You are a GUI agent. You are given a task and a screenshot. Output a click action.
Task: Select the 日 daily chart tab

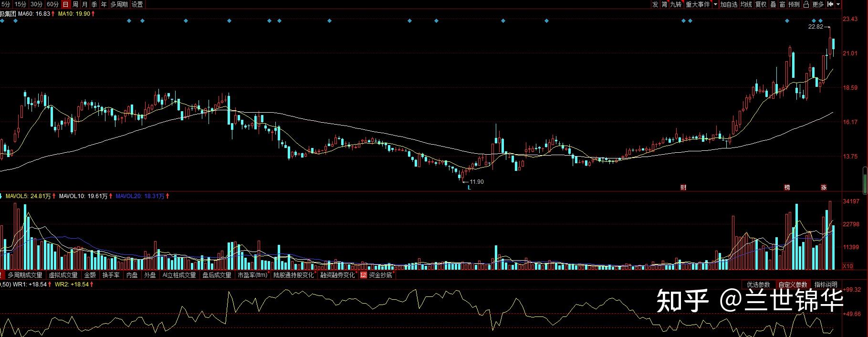coord(66,4)
